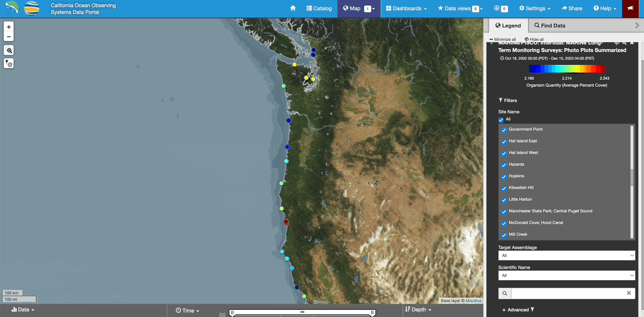The width and height of the screenshot is (644, 317).
Task: Click the organism quantity color scale bar
Action: pos(567,69)
